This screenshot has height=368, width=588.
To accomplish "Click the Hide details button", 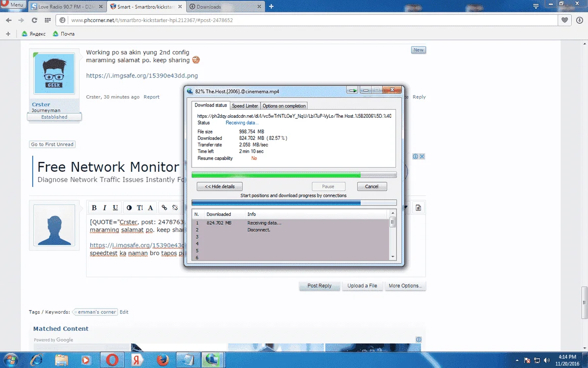I will pos(220,186).
